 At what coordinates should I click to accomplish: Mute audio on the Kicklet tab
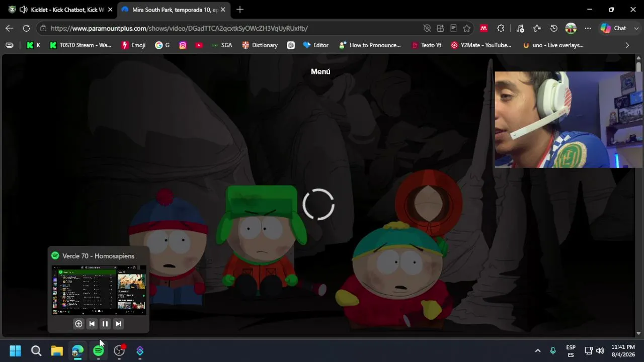(x=23, y=10)
